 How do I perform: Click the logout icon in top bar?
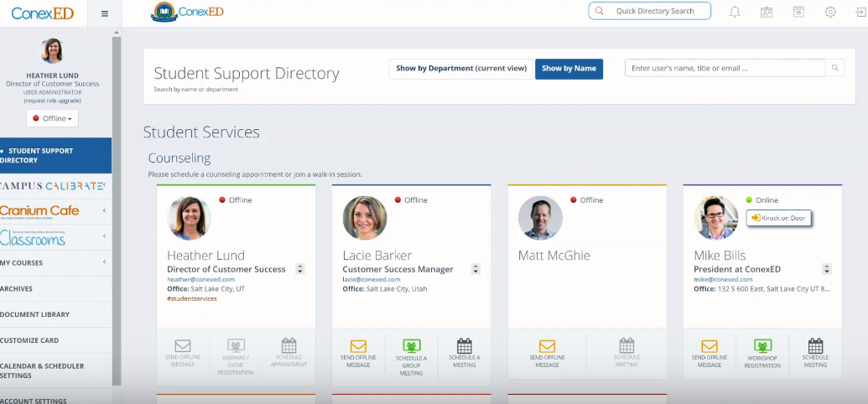pyautogui.click(x=860, y=12)
